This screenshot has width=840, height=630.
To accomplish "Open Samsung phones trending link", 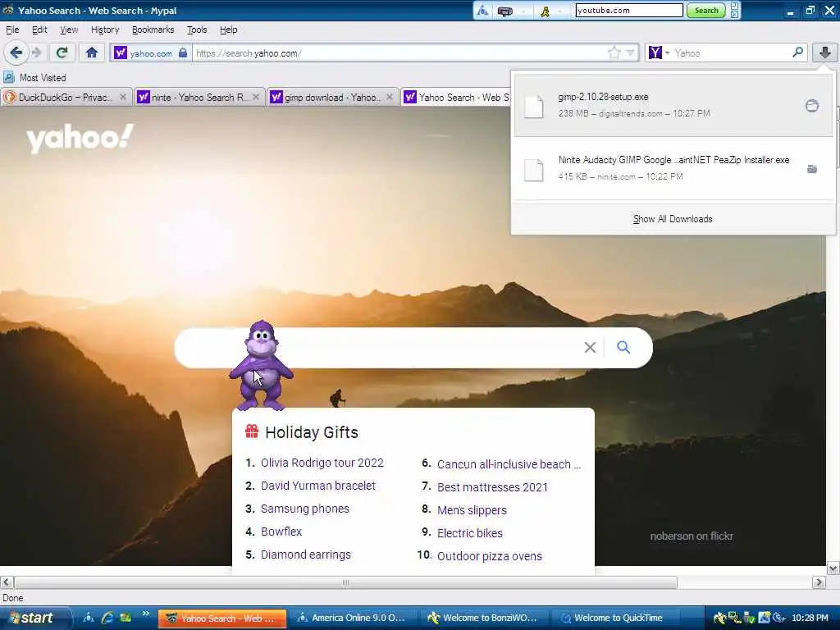I will [305, 509].
